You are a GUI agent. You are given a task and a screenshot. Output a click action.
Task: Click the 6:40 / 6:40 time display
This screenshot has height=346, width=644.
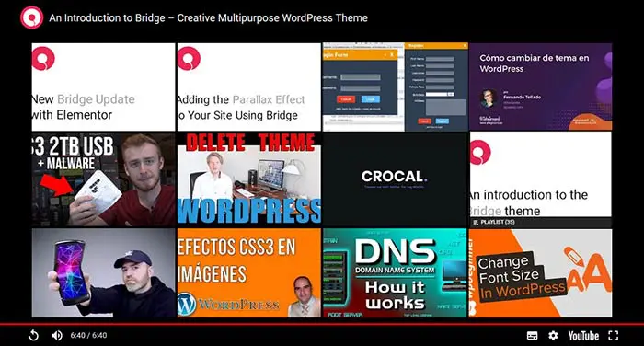pos(88,335)
